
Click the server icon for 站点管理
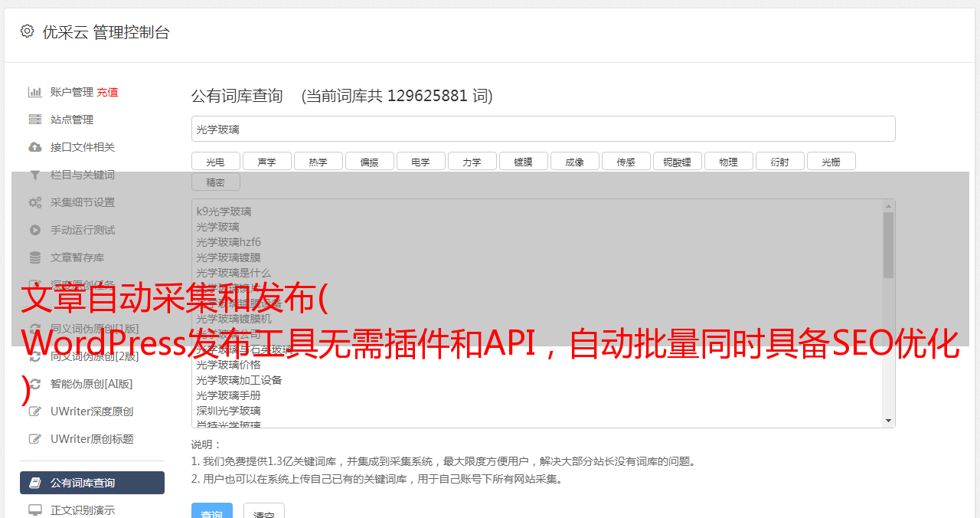35,120
